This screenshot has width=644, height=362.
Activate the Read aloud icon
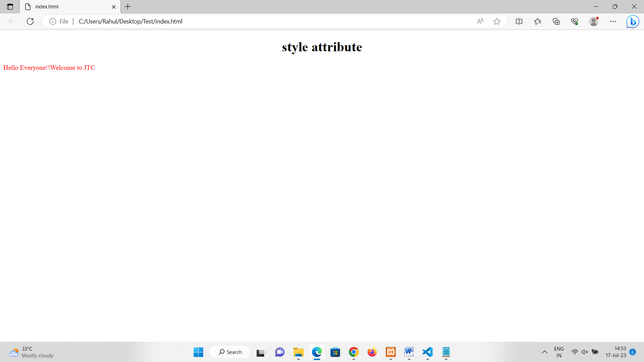(480, 21)
